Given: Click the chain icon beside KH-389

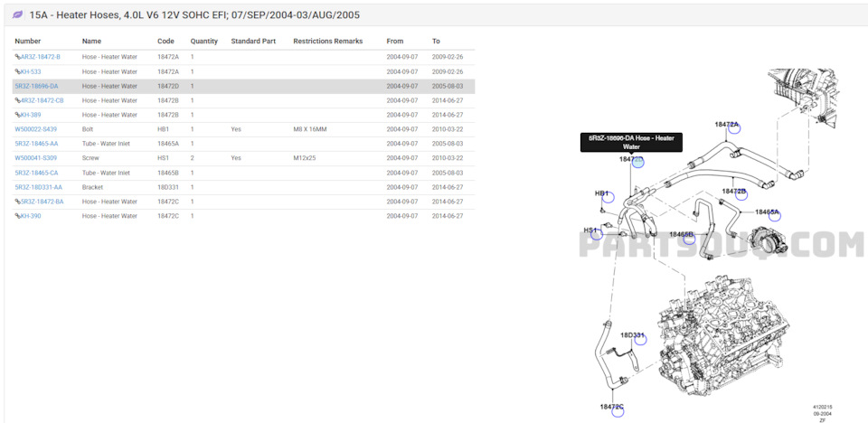Looking at the screenshot, I should (x=17, y=115).
